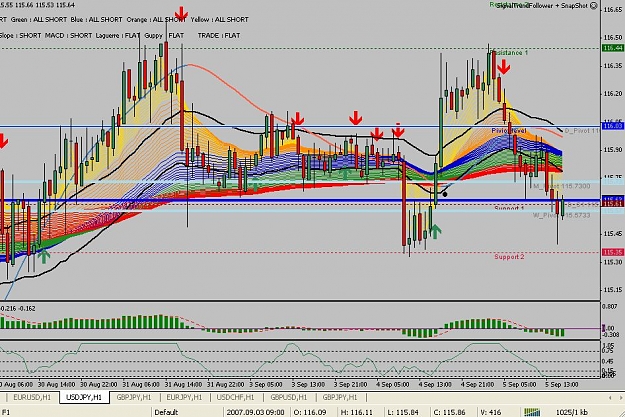
Task: Click the L: 115.84 low price field
Action: click(404, 412)
